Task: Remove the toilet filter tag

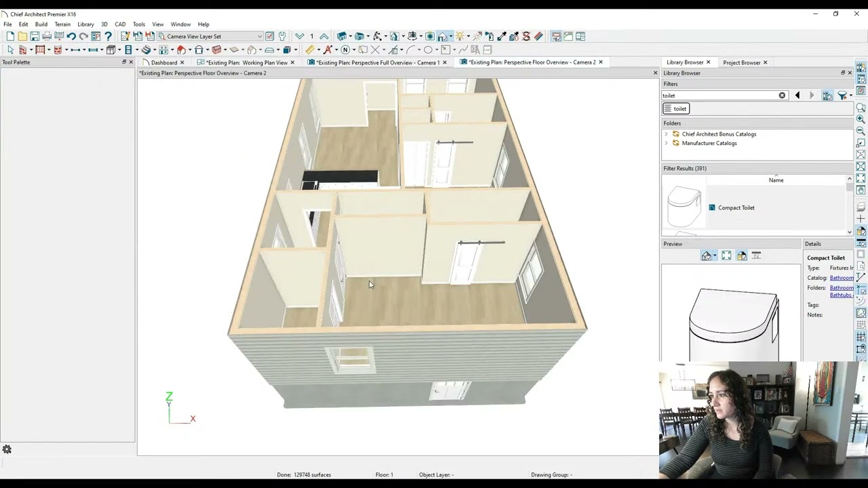Action: click(675, 108)
